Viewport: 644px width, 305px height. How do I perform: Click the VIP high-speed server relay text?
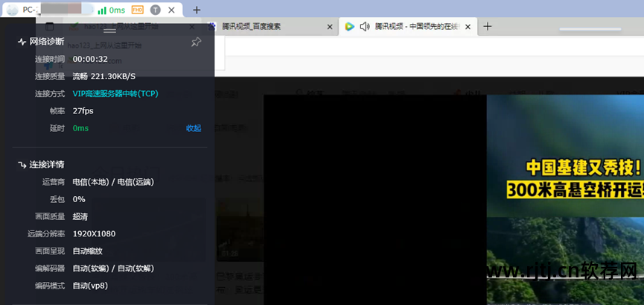115,94
